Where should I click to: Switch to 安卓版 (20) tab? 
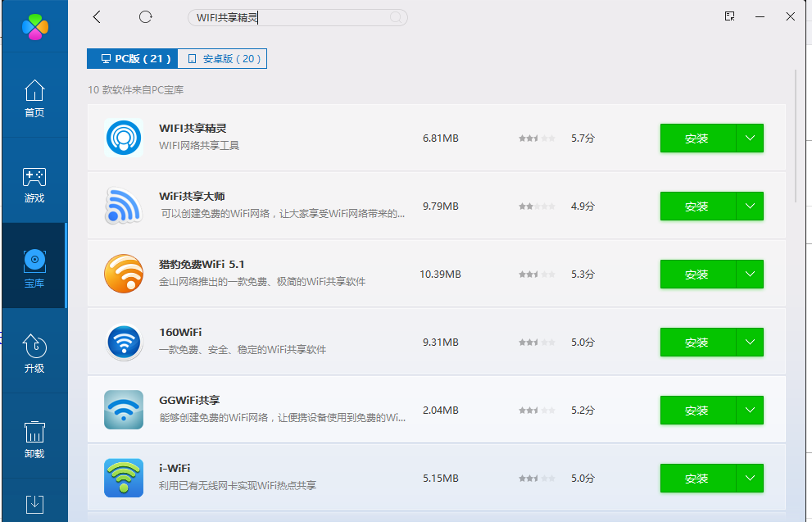point(222,58)
